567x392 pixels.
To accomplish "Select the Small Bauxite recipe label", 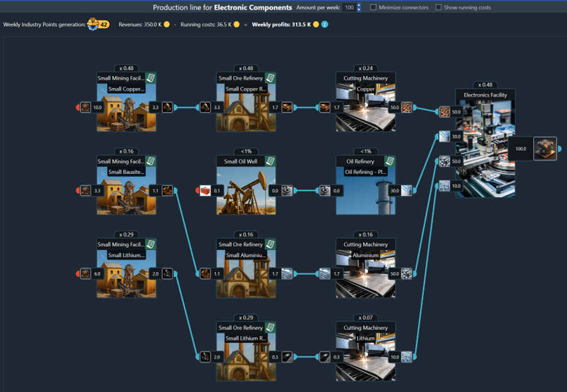I will (126, 172).
